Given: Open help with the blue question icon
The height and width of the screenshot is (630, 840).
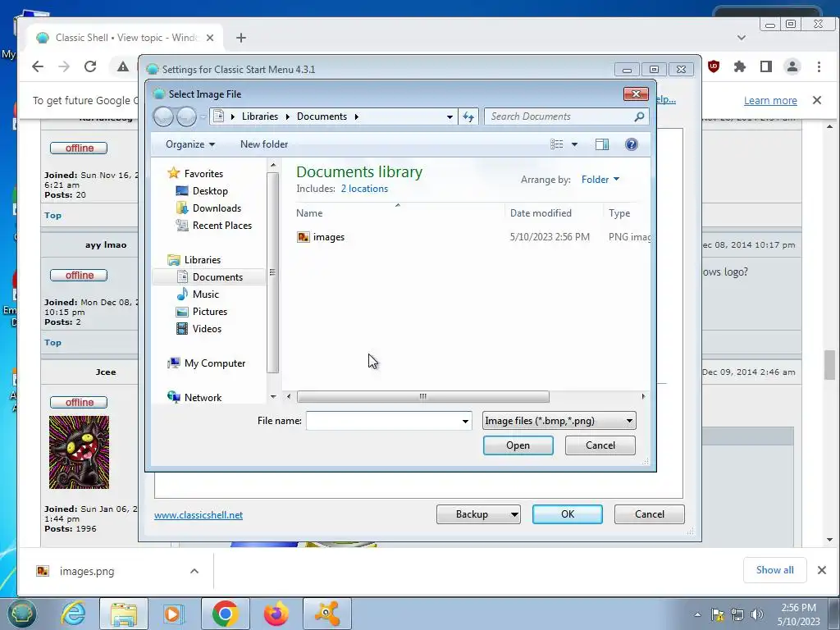Looking at the screenshot, I should pyautogui.click(x=632, y=144).
